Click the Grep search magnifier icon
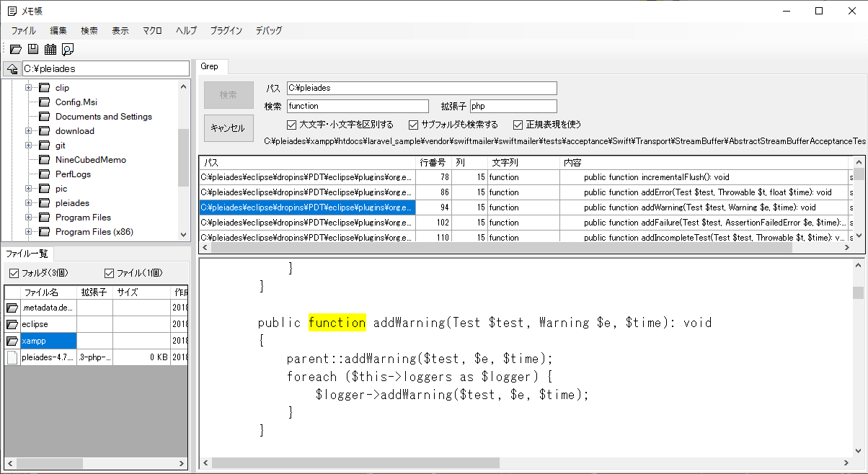The height and width of the screenshot is (474, 868). click(67, 49)
